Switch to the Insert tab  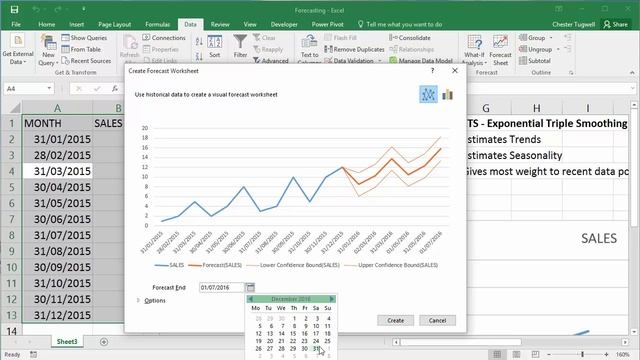pyautogui.click(x=76, y=24)
